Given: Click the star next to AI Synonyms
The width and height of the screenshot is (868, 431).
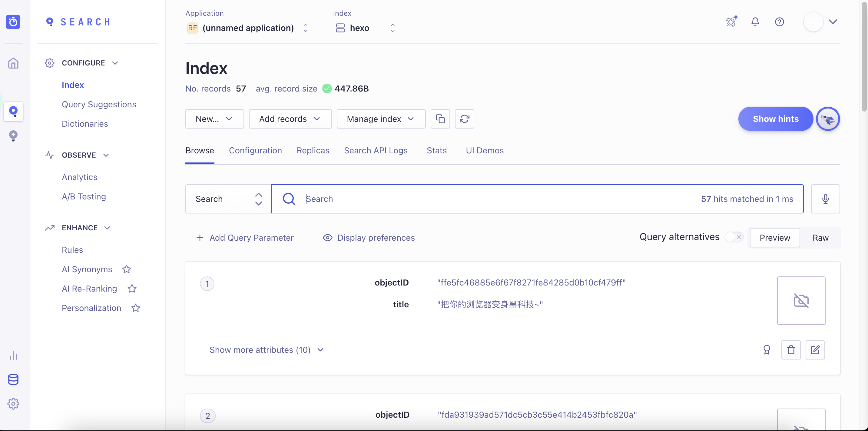Looking at the screenshot, I should [126, 269].
